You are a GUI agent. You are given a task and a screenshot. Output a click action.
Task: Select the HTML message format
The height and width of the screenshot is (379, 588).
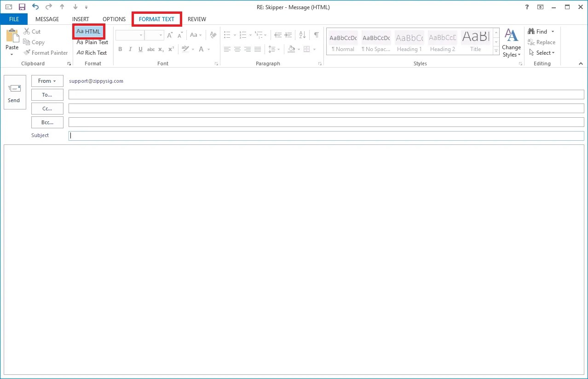[88, 31]
